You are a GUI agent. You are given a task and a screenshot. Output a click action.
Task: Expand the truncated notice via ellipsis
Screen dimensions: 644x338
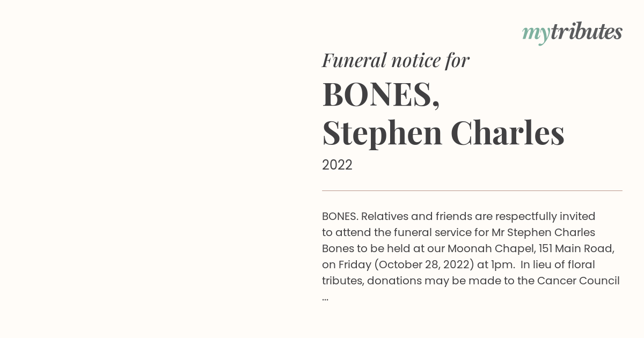point(325,297)
